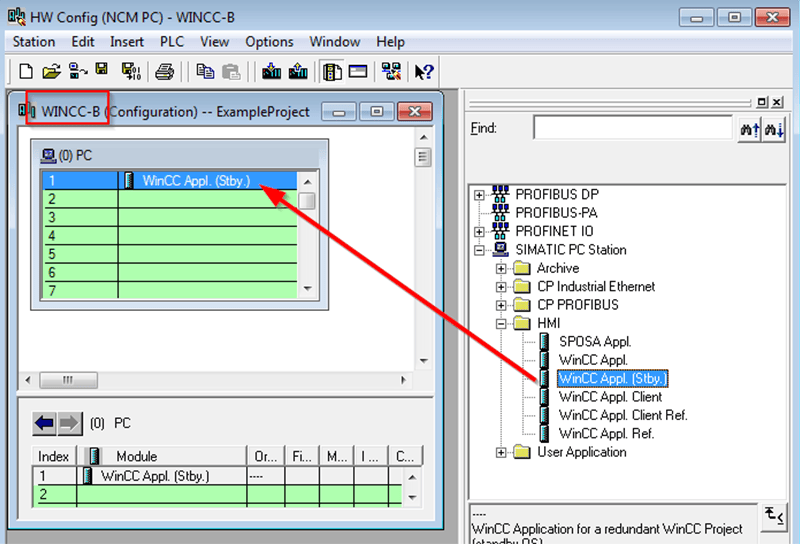Click the (0) PC rack title bar
This screenshot has width=800, height=544.
tap(180, 155)
